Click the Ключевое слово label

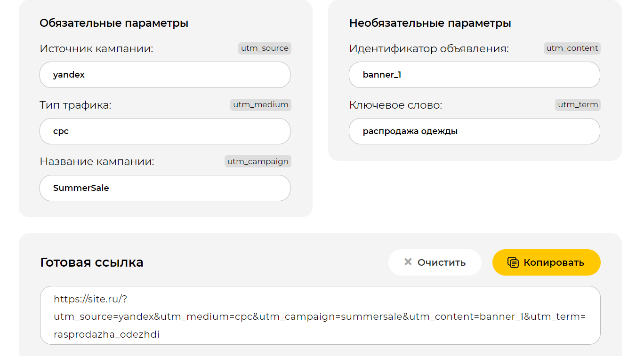(x=396, y=105)
